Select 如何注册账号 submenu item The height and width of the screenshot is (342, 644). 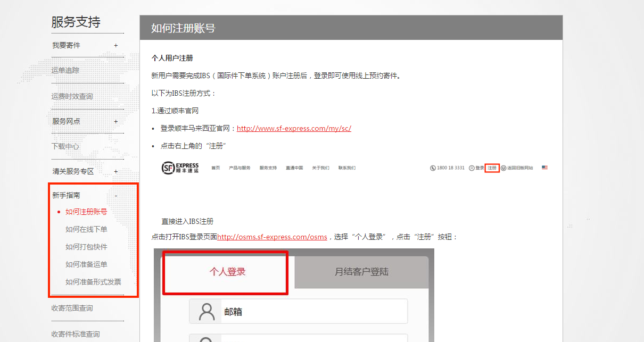point(86,212)
